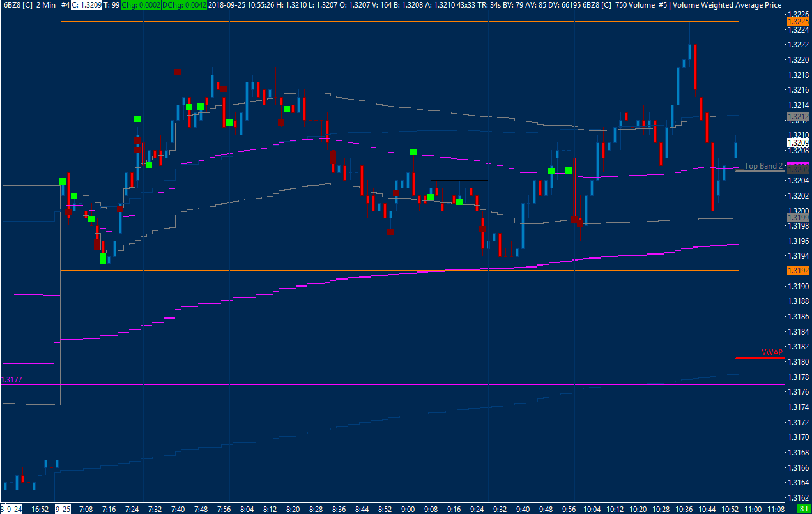Click the 8-9-24 date marker on time axis
This screenshot has width=812, height=514.
(11, 510)
